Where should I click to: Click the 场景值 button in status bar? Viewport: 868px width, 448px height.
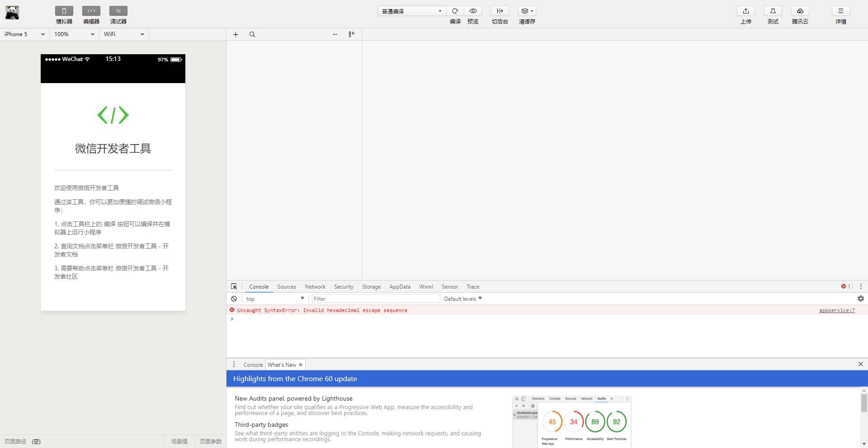(x=179, y=441)
